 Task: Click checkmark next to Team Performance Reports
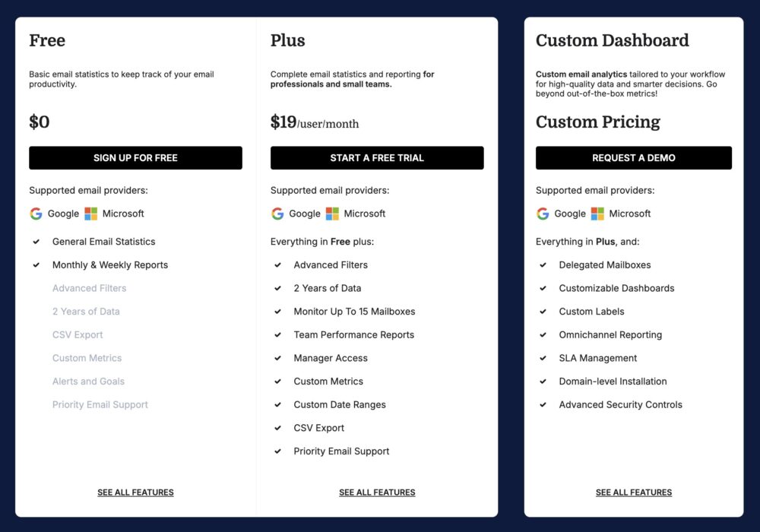click(x=277, y=335)
